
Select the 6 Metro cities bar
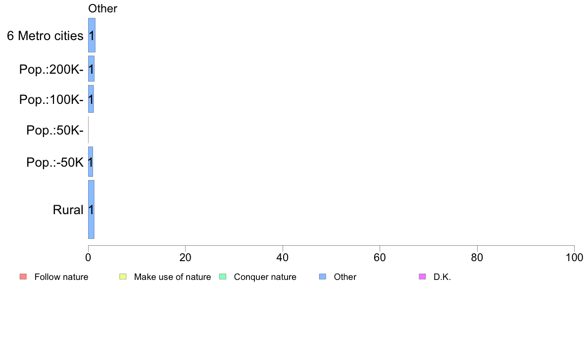92,35
